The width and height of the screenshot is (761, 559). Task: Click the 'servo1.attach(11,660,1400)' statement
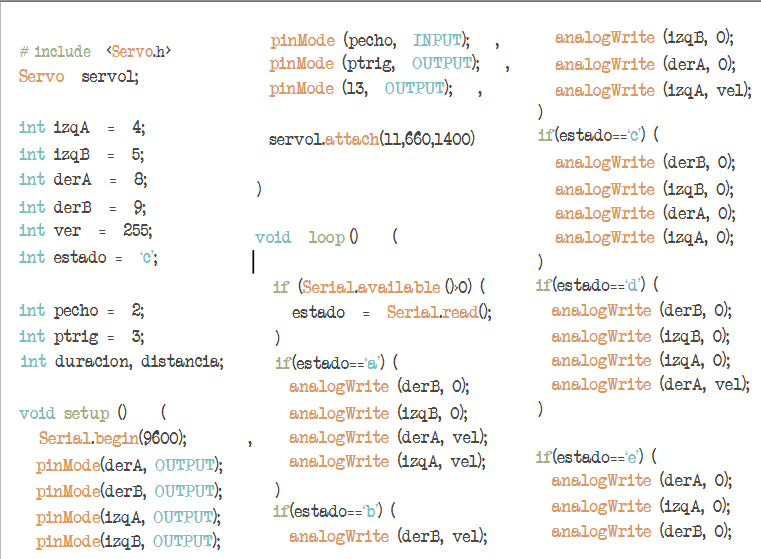point(372,140)
